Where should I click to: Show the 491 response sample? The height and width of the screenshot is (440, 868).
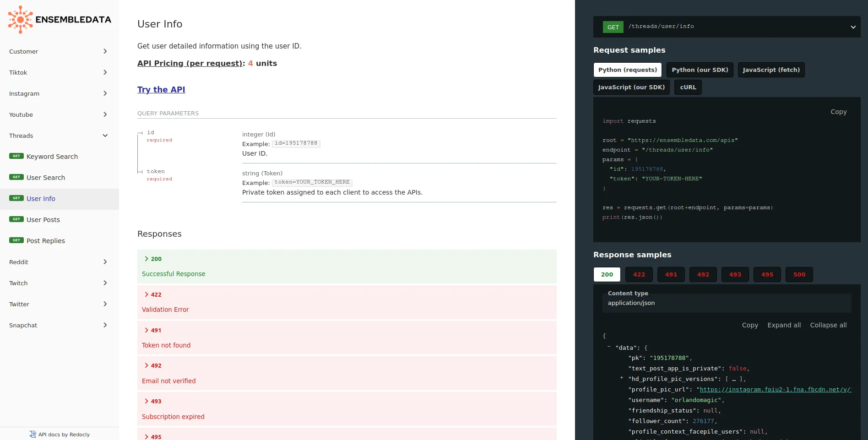click(671, 274)
